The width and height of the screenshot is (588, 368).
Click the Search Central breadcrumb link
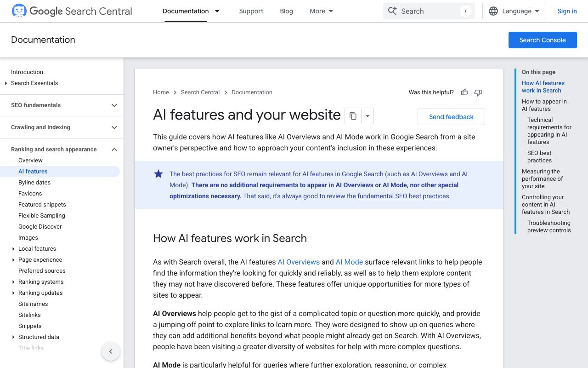(x=200, y=92)
